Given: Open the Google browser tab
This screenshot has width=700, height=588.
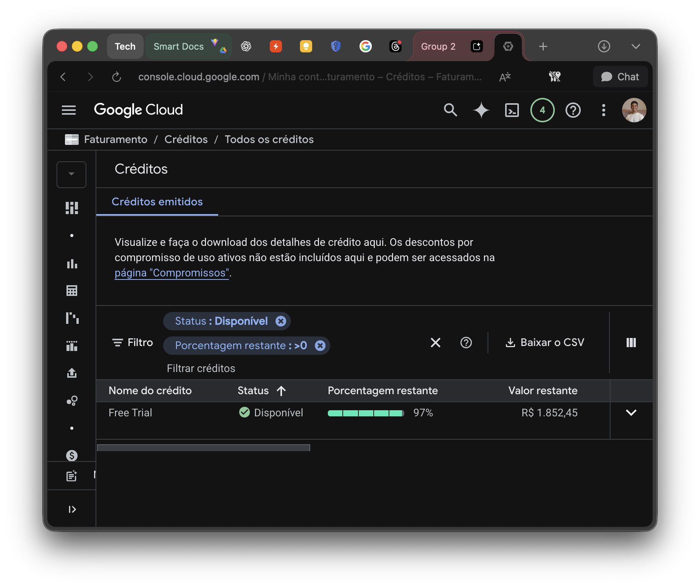Looking at the screenshot, I should pyautogui.click(x=366, y=46).
